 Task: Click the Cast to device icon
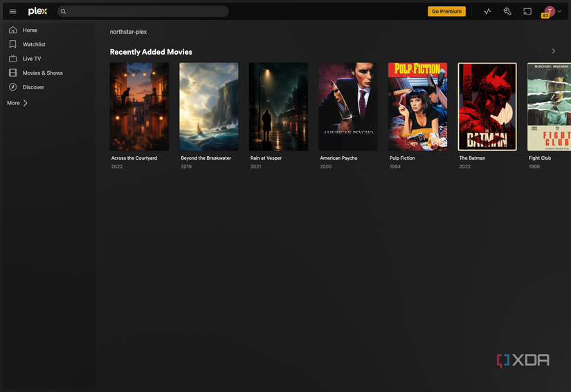[527, 12]
